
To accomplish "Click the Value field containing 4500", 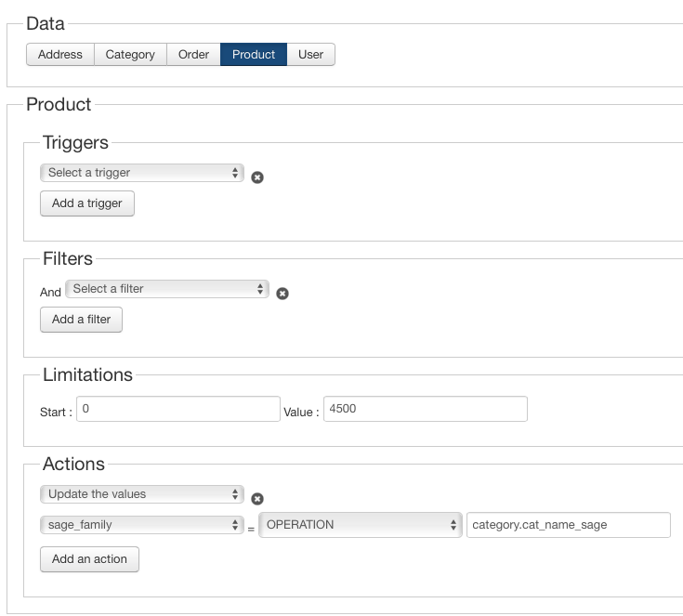I will [x=425, y=409].
